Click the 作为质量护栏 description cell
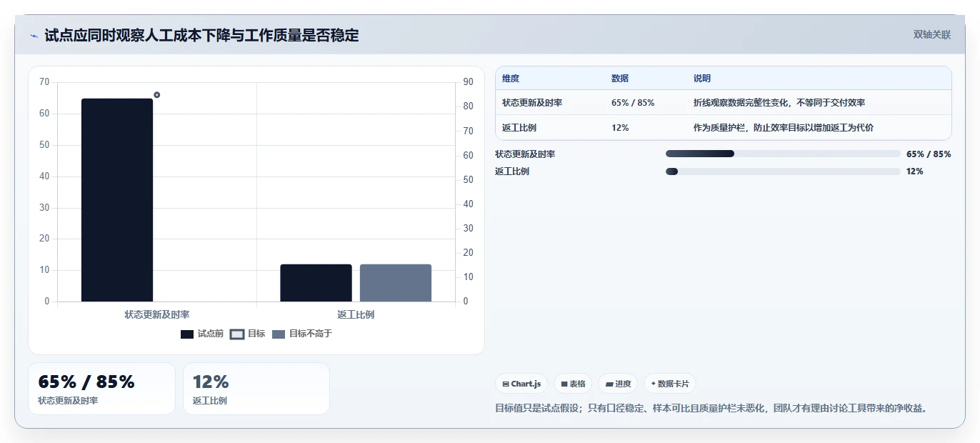 (784, 128)
